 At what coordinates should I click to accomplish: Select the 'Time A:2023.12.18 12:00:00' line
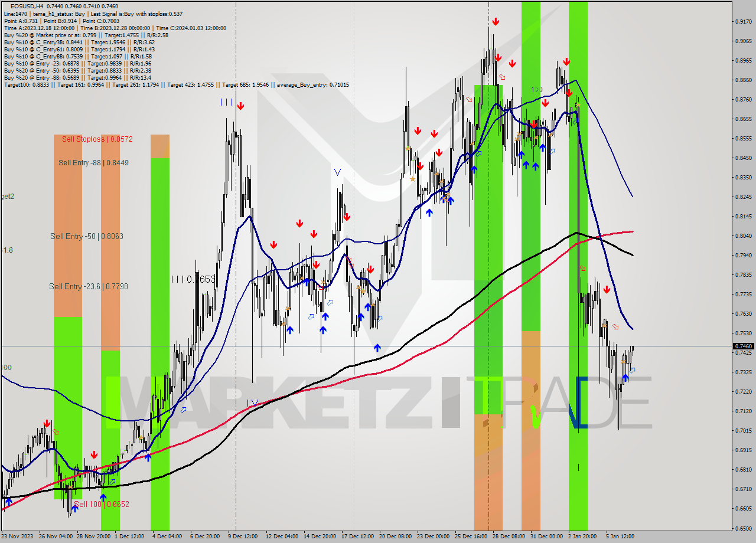tap(115, 28)
